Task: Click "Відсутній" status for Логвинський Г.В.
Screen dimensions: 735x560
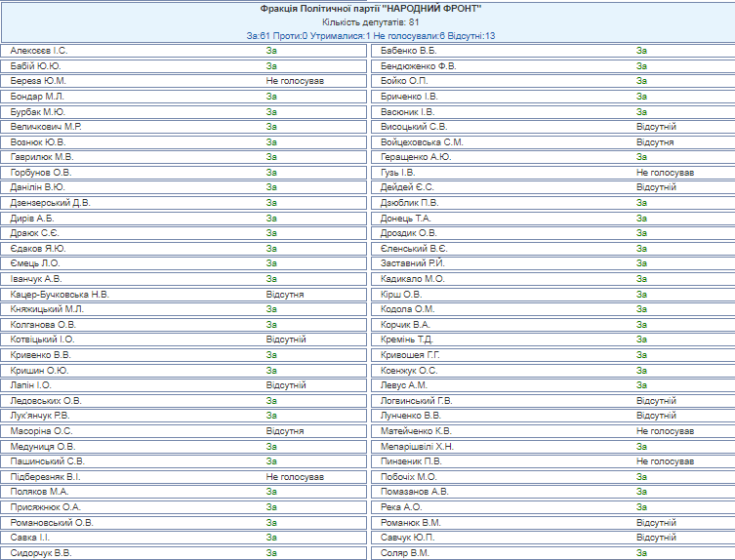Action: coord(656,401)
